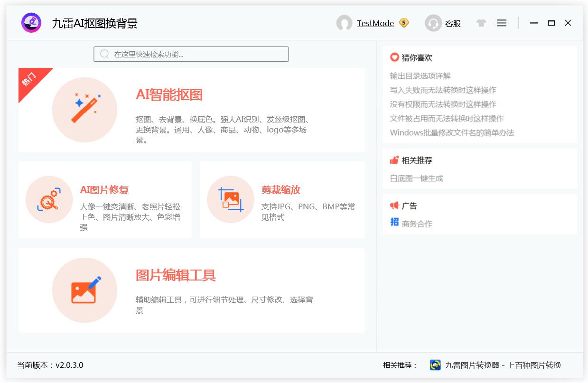Viewport: 588px width, 383px height.
Task: Open the AI图片修复 title
Action: [104, 190]
